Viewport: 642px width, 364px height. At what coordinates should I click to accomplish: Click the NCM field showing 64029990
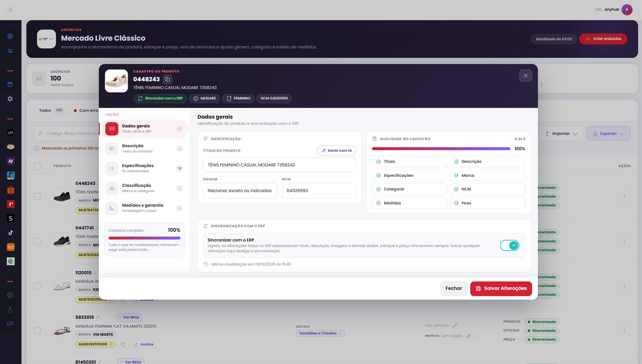[319, 191]
